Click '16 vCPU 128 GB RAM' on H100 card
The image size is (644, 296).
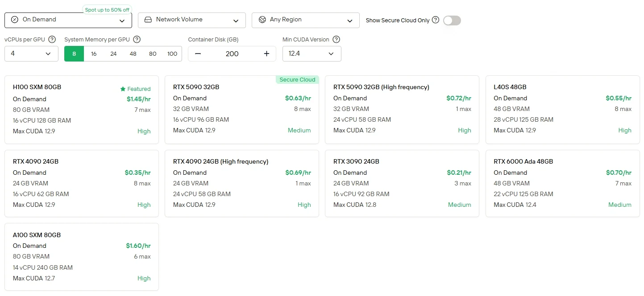(x=42, y=120)
